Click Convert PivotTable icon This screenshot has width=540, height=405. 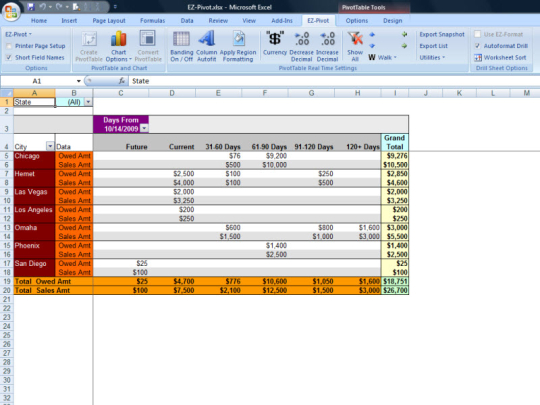pos(148,39)
